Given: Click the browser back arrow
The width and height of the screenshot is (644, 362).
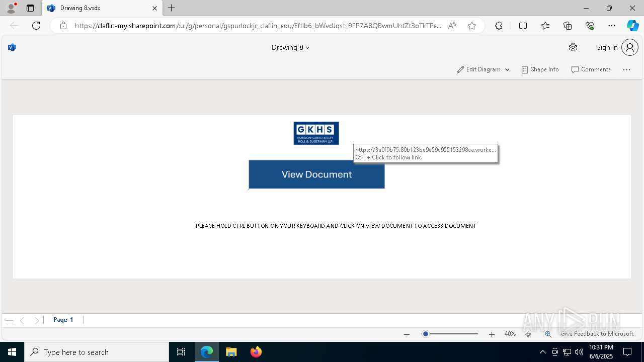Looking at the screenshot, I should 14,26.
